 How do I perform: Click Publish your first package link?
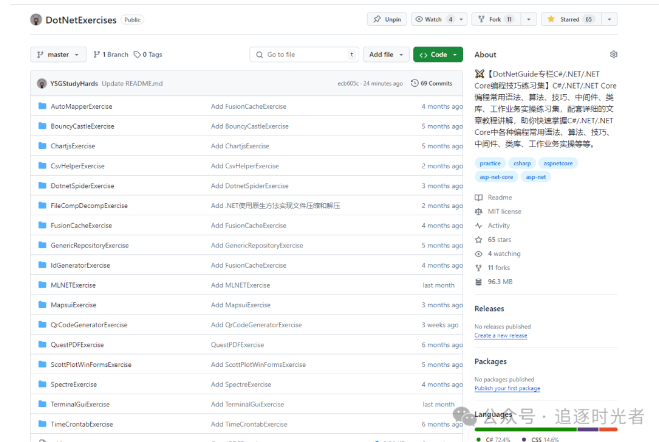(x=507, y=389)
